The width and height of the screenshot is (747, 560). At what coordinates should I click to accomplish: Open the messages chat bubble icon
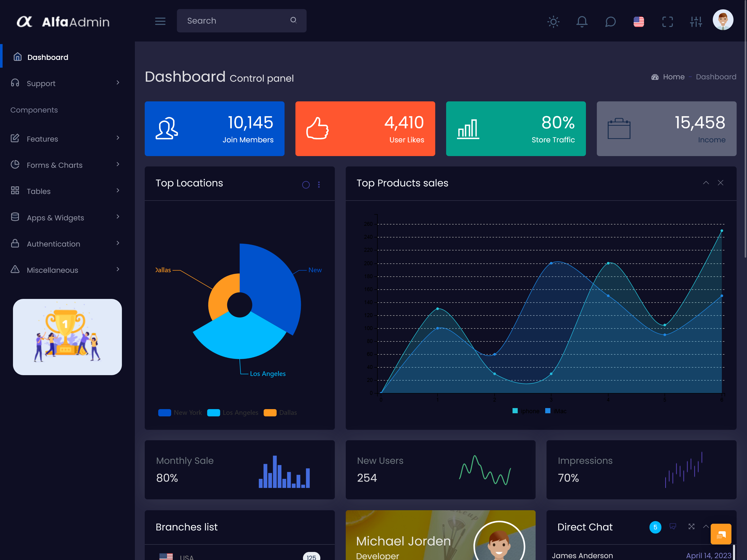[610, 22]
